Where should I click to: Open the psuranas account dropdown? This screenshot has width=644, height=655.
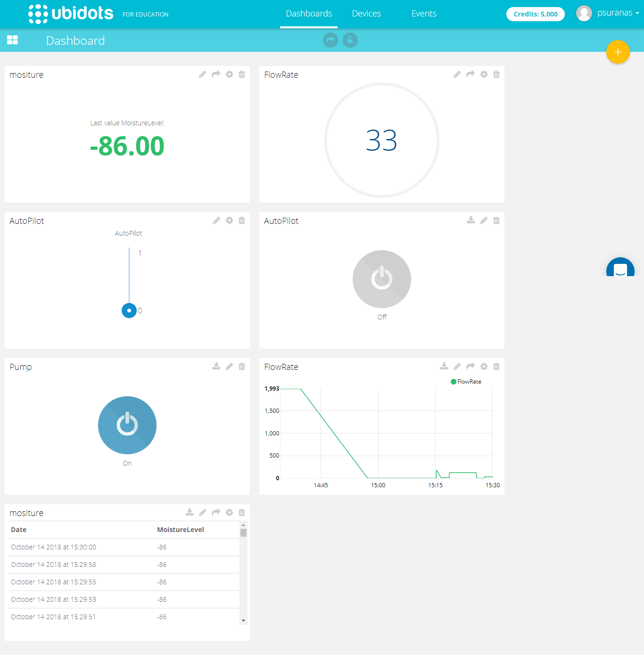coord(618,13)
